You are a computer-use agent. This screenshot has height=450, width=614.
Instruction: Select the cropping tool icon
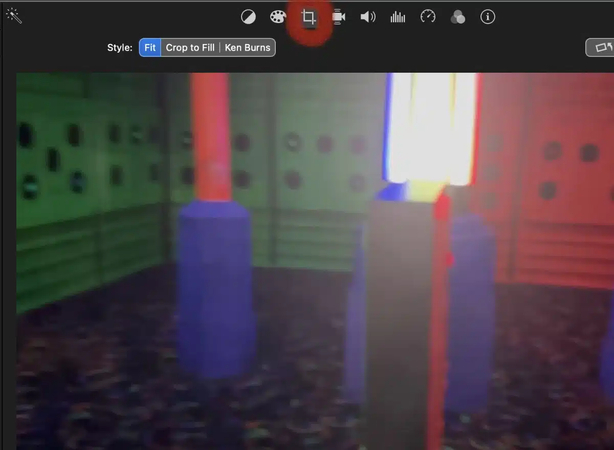pos(309,17)
